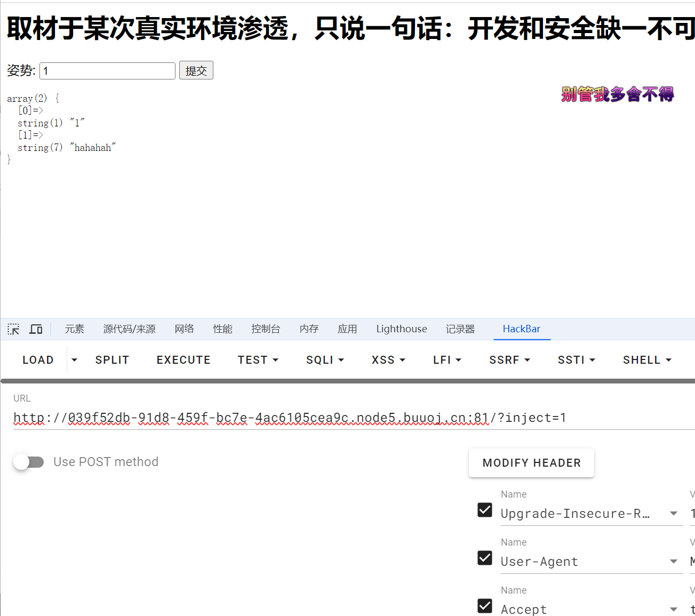
Task: Expand the User-Agent name dropdown arrow
Action: [674, 562]
